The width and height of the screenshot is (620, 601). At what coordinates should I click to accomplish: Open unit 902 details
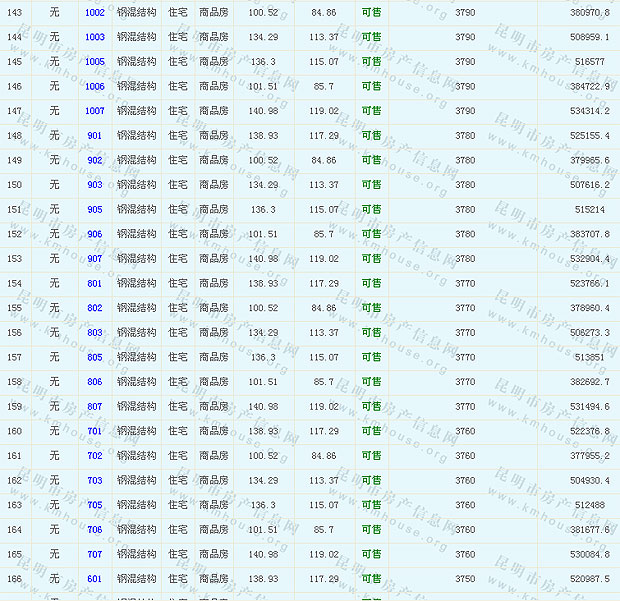[95, 160]
